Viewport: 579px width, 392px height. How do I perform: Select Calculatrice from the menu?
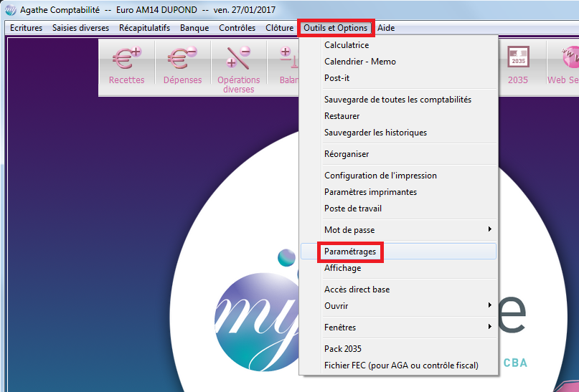398,45
